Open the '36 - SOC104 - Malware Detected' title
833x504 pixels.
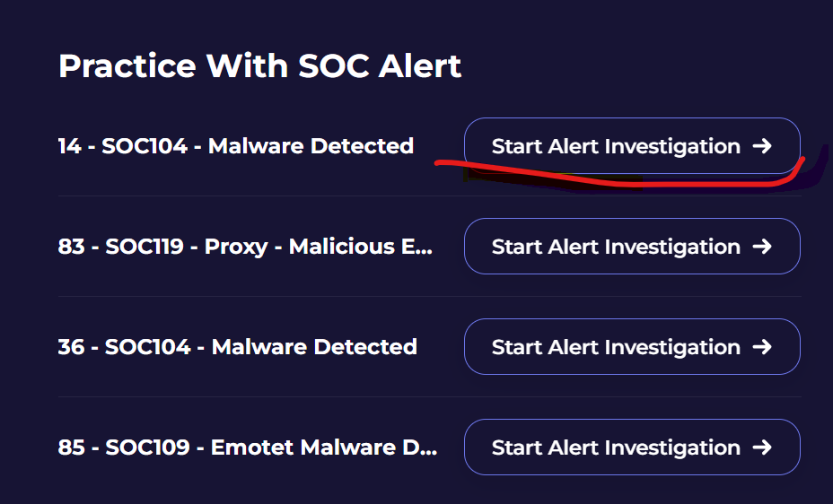point(237,347)
